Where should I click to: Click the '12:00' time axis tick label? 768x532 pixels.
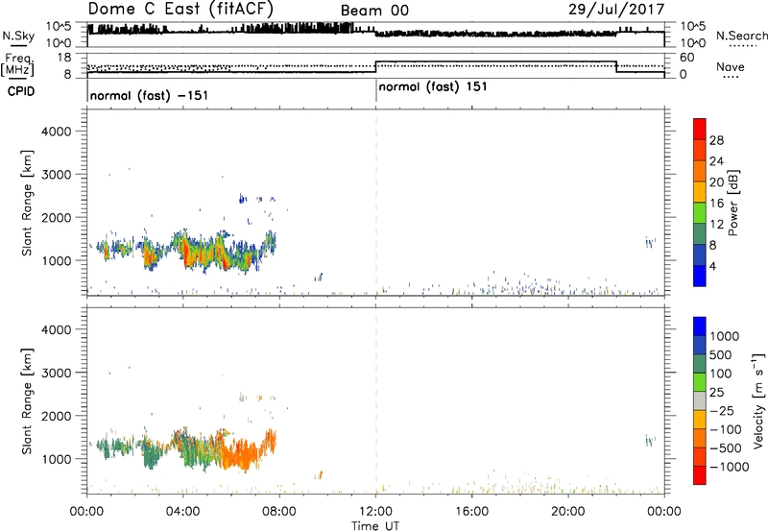tap(375, 512)
